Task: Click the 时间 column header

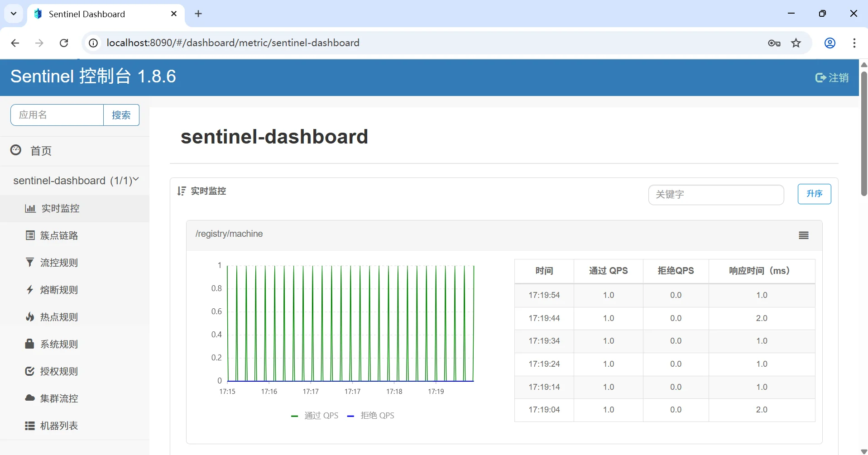Action: click(x=544, y=271)
